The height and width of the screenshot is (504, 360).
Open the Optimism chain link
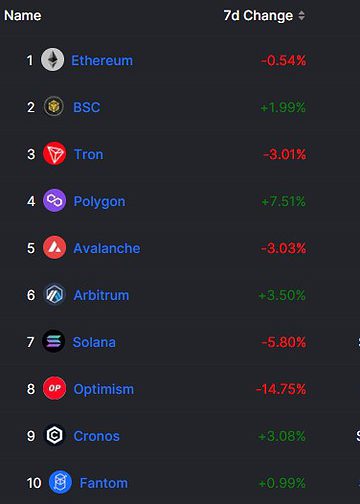(x=104, y=389)
